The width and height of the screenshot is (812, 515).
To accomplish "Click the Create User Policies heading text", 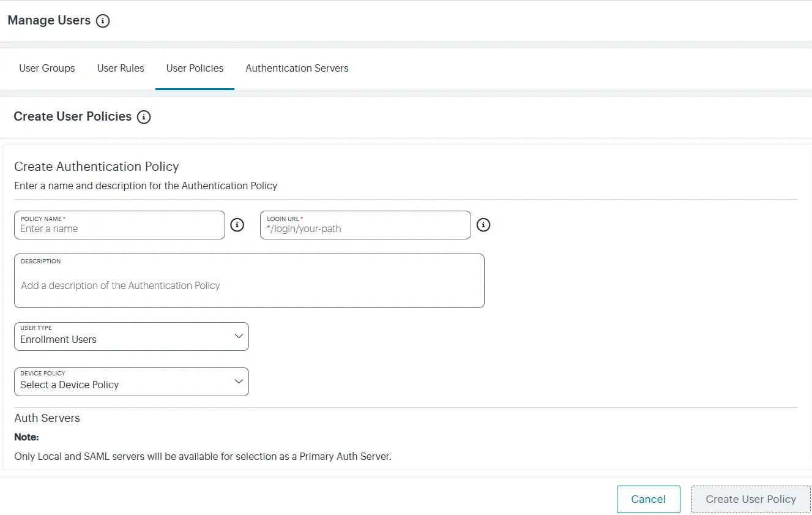I will pos(73,116).
